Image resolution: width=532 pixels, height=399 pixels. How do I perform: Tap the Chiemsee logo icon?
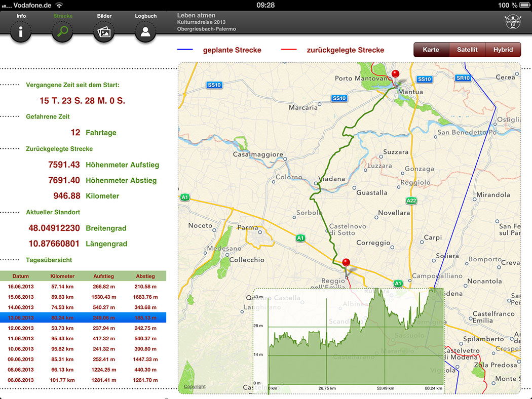[x=513, y=22]
